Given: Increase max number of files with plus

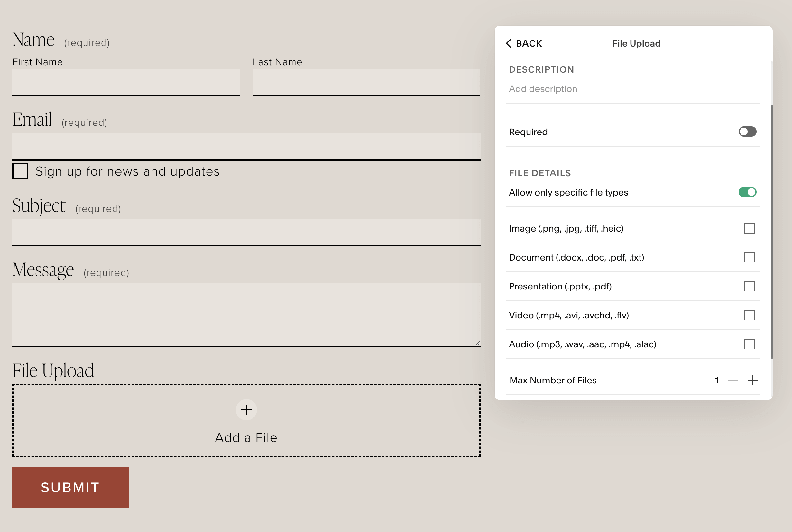Looking at the screenshot, I should pos(752,380).
